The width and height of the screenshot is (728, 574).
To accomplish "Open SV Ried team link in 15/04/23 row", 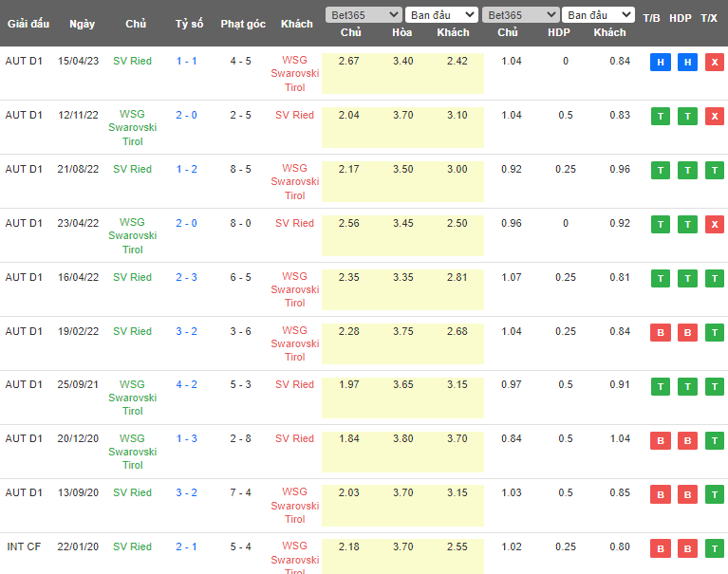I will [132, 61].
